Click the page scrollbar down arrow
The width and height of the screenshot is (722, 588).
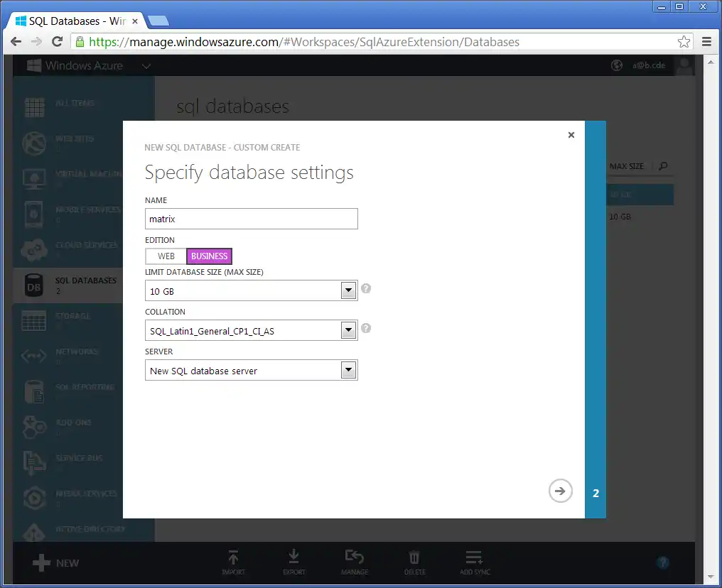click(x=711, y=576)
